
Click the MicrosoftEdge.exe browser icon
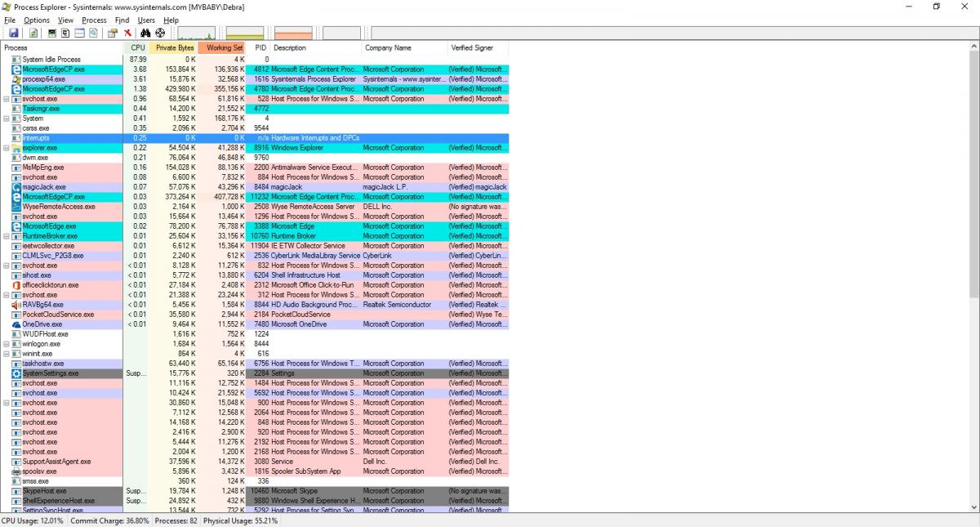point(16,226)
